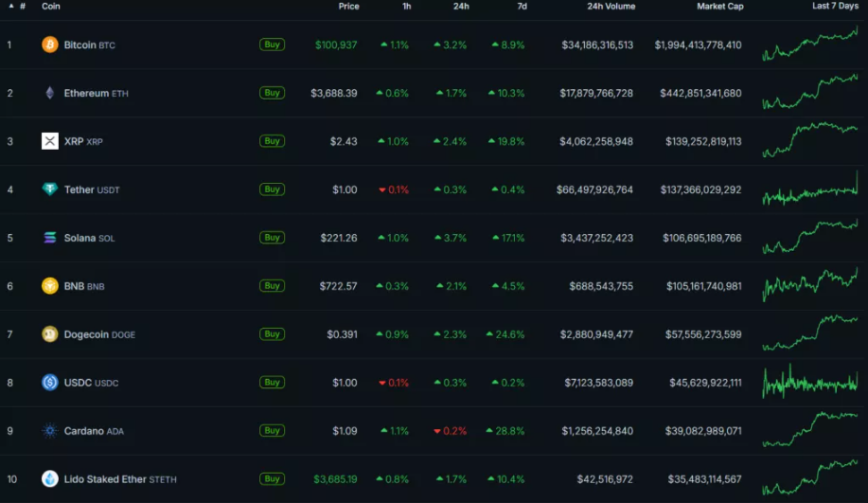Click Tether 24h volume $66,497,926,764
The image size is (868, 503).
tap(594, 189)
